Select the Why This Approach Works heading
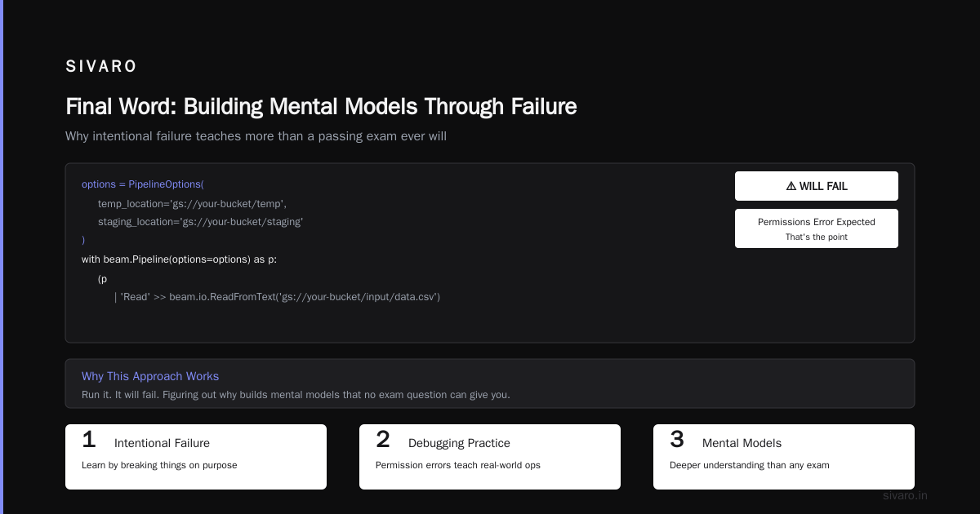The image size is (980, 514). point(150,376)
